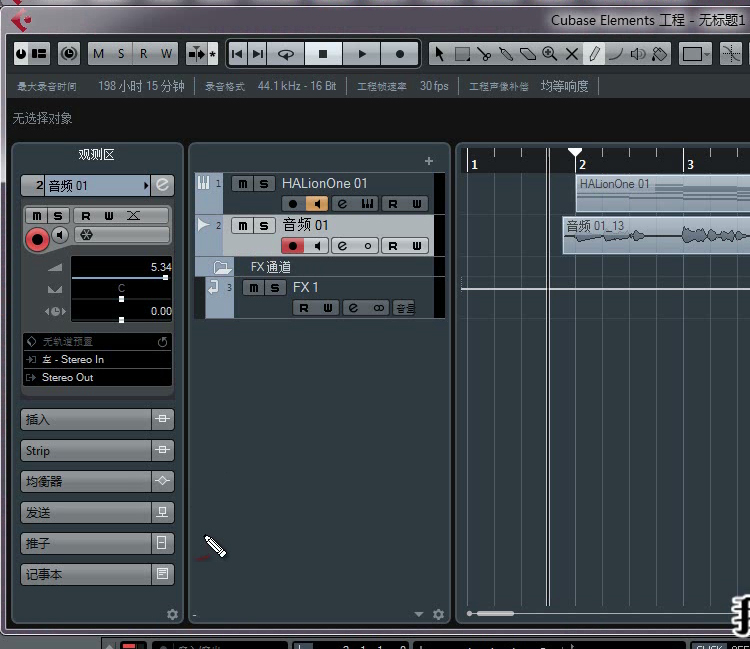Select the Glue tool
750x649 pixels.
point(506,54)
